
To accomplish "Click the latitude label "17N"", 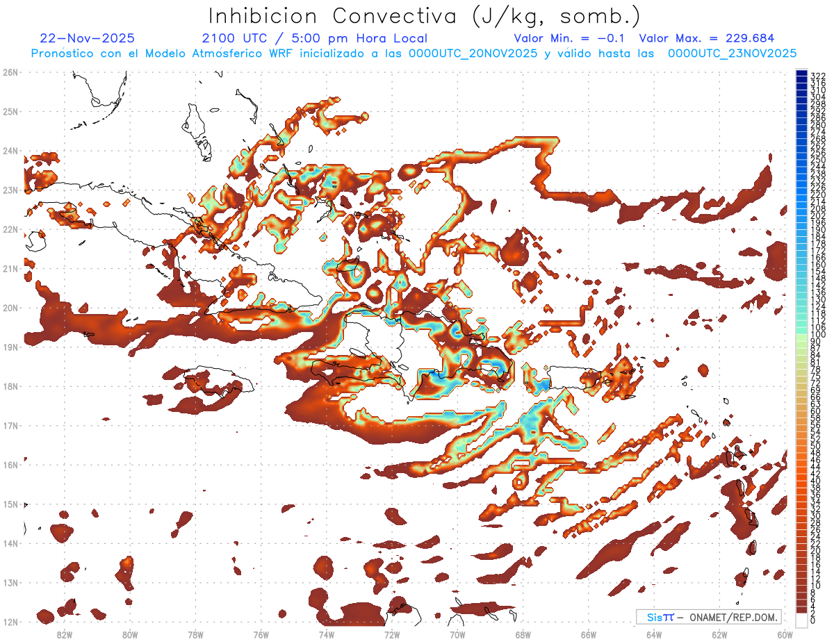I will (10, 426).
